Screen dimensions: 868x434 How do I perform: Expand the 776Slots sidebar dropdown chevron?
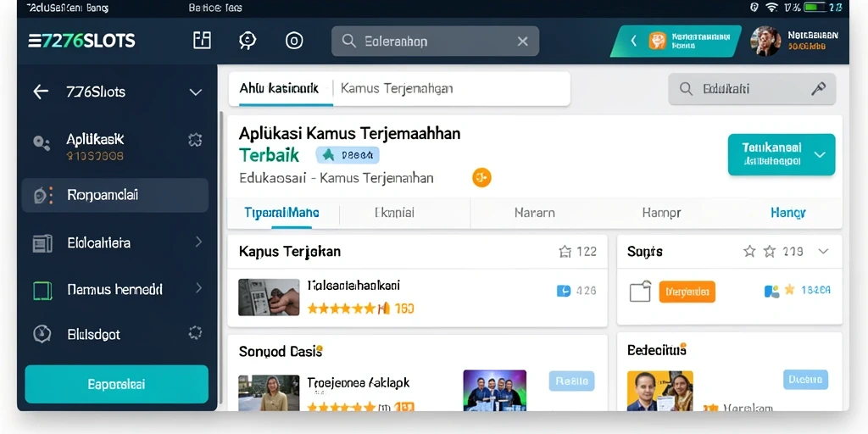(196, 92)
